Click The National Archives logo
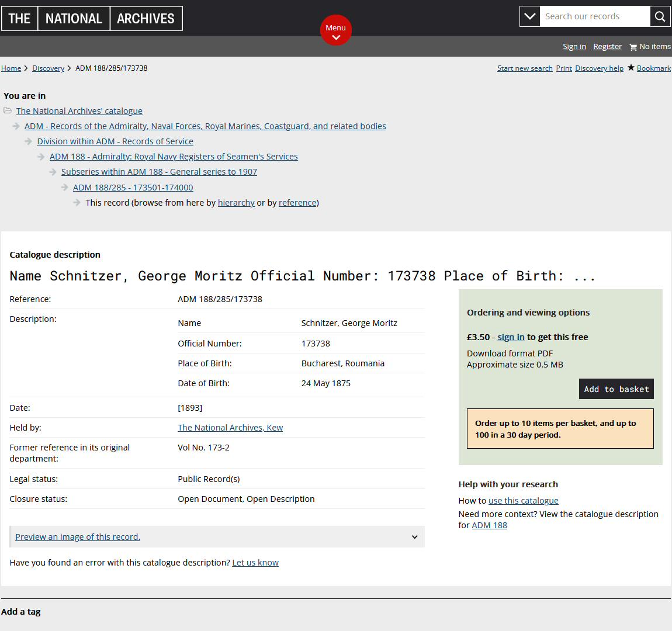 point(92,19)
